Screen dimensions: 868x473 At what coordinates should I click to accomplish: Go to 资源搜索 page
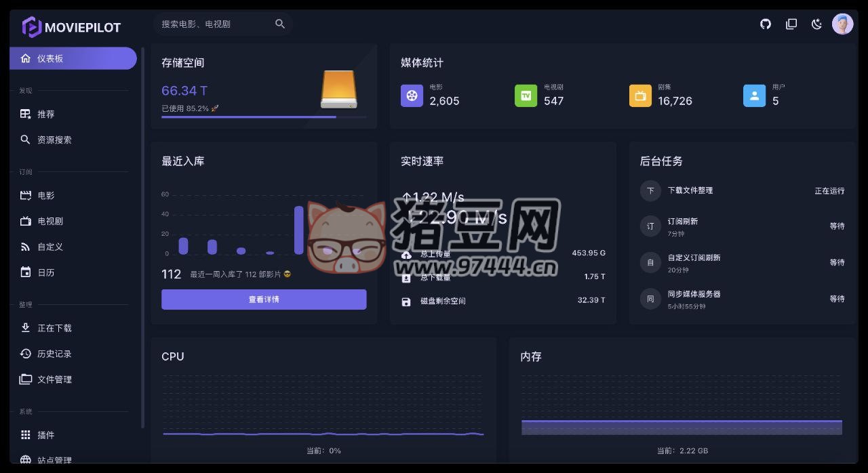point(54,140)
